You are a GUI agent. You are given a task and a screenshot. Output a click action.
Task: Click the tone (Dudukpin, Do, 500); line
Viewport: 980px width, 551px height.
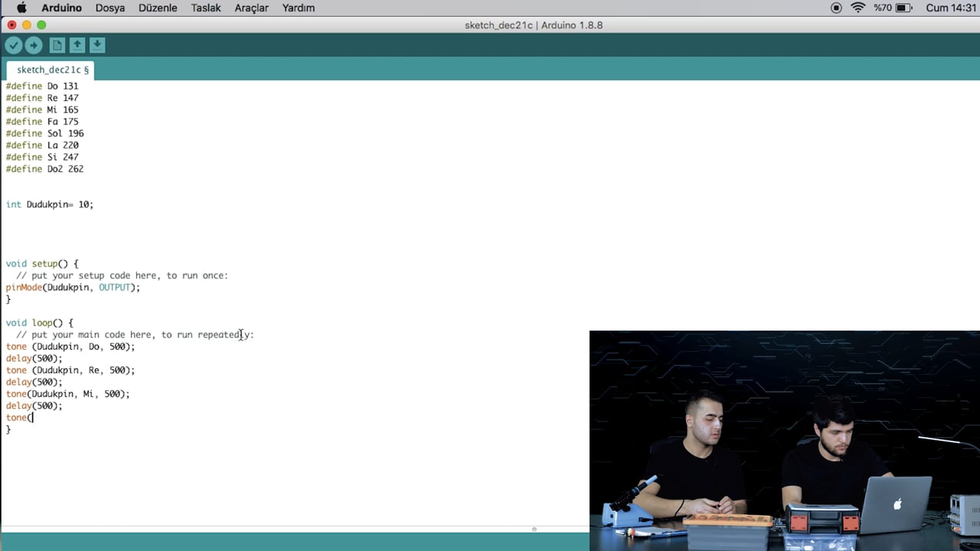coord(70,347)
